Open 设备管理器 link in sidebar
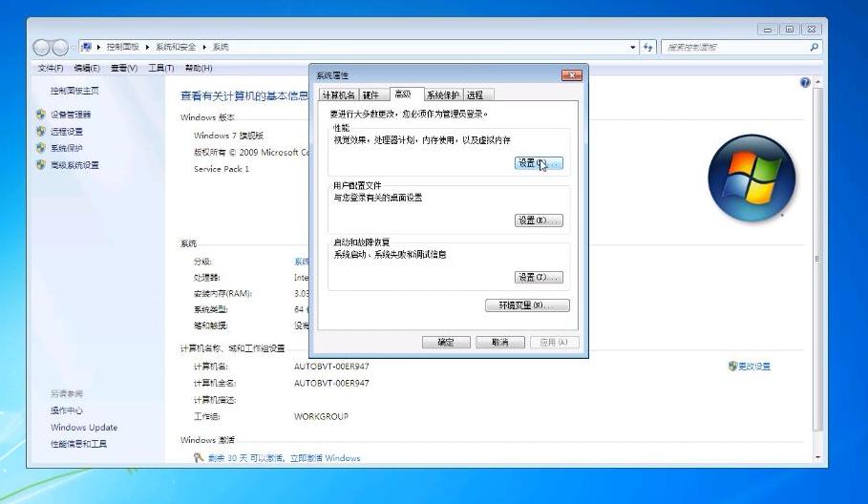Viewport: 868px width, 504px height. (x=71, y=115)
